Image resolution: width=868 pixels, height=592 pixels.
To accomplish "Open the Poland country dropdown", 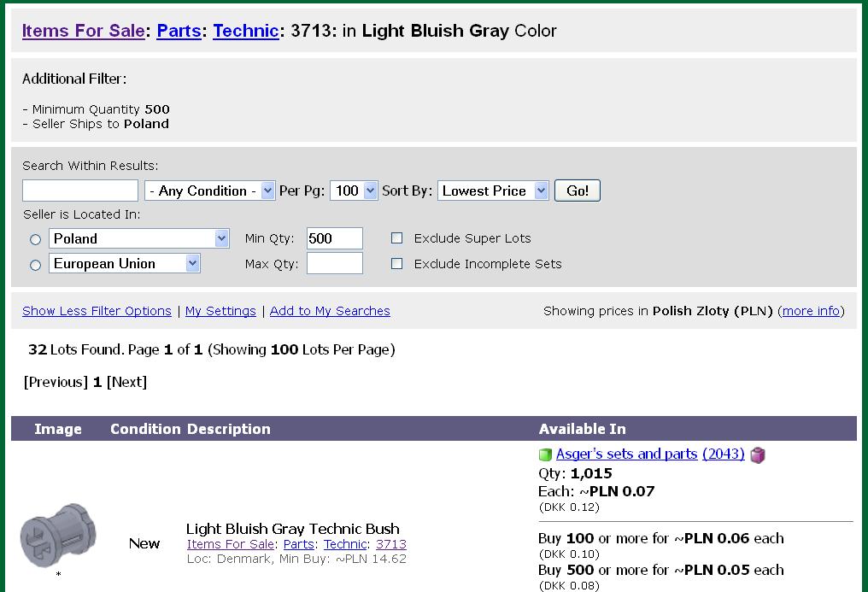I will (x=139, y=238).
